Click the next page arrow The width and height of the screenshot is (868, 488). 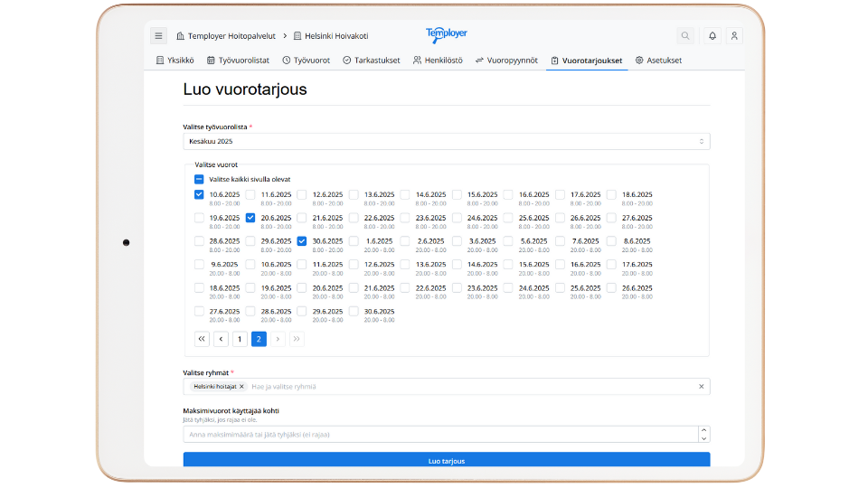(x=278, y=339)
